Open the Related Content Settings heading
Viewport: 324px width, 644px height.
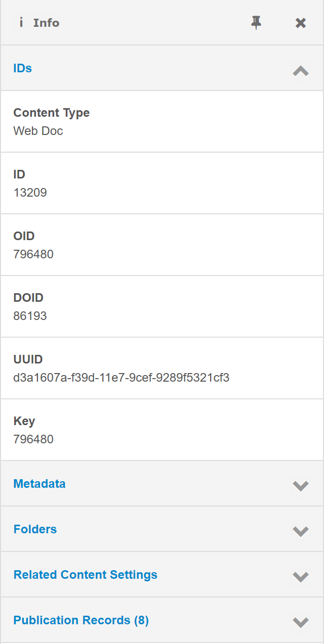click(86, 575)
